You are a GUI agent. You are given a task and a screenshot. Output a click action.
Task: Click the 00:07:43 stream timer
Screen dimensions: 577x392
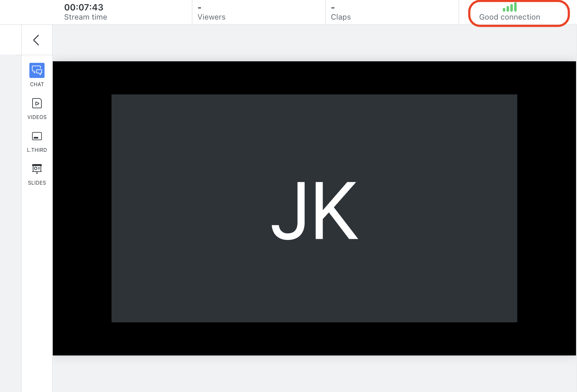tap(84, 7)
